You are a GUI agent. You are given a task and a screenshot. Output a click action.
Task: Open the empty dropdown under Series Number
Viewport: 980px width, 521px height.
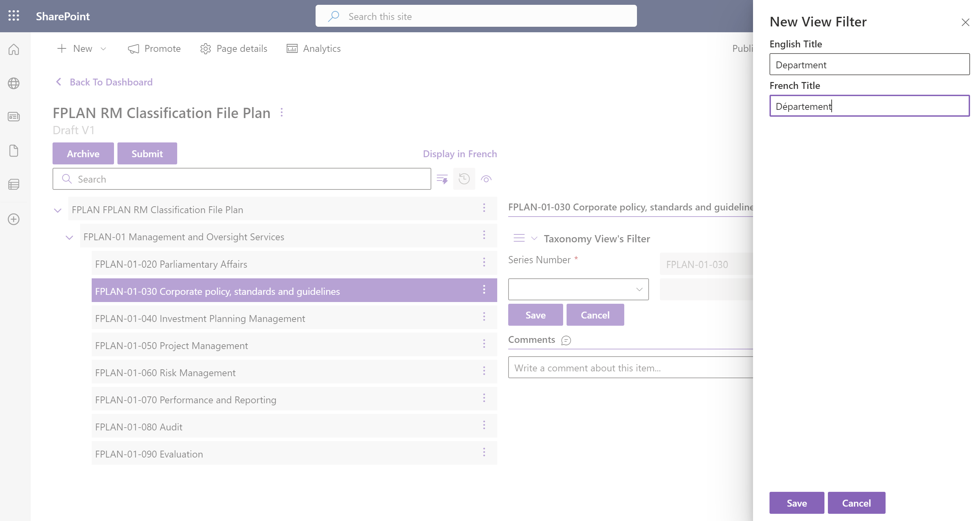coord(578,289)
